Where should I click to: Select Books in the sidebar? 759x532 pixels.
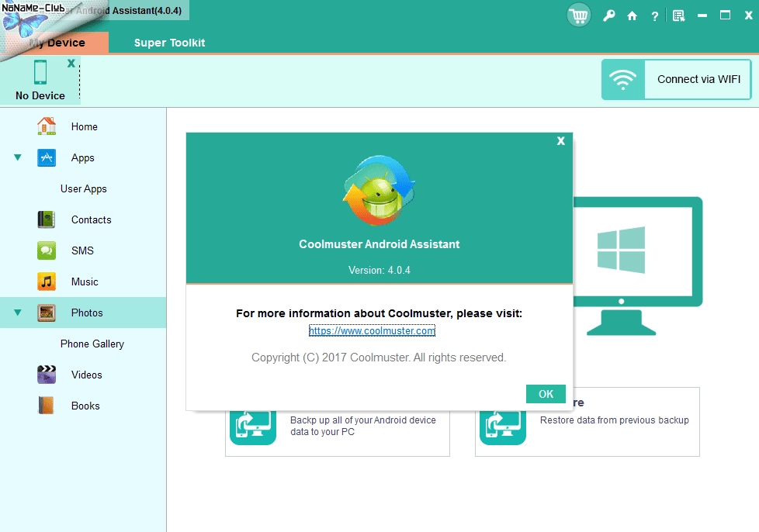[85, 406]
